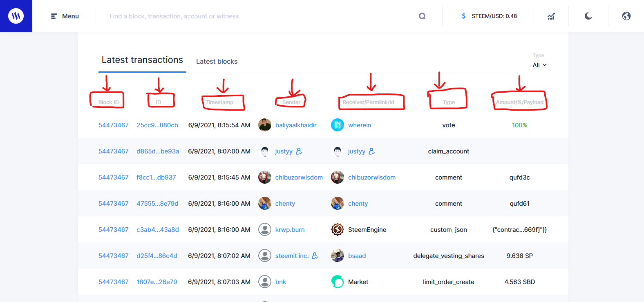Screen dimensions: 644x302
Task: Open the chenty link in the Receiver column
Action: pos(358,204)
